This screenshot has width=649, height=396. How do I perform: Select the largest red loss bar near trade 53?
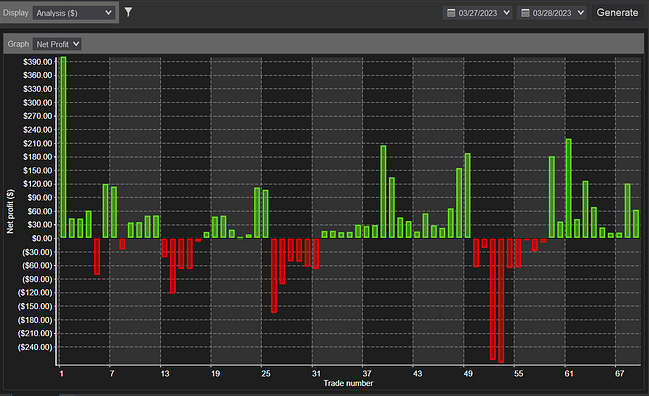point(501,300)
